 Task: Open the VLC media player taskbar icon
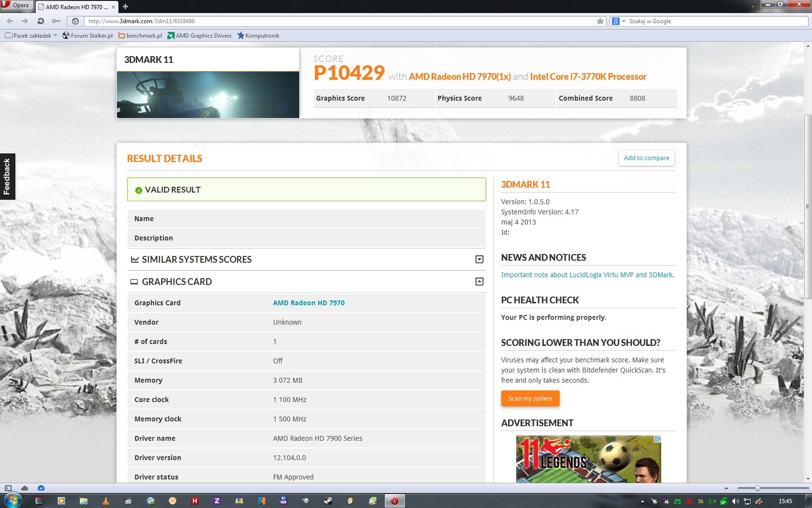point(106,501)
